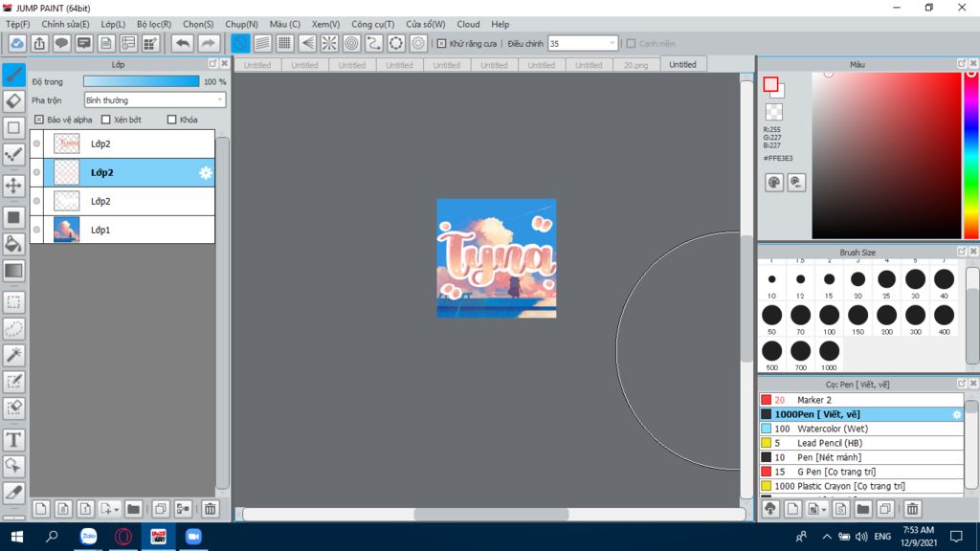Hide the Lớp1 layer visibility dot
The height and width of the screenshot is (551, 980).
[x=37, y=230]
